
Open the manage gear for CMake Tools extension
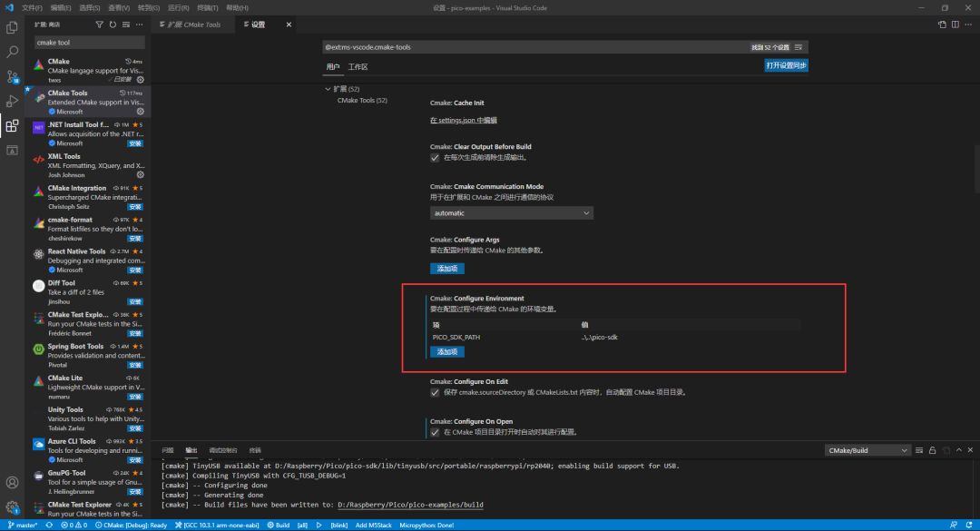pyautogui.click(x=141, y=112)
